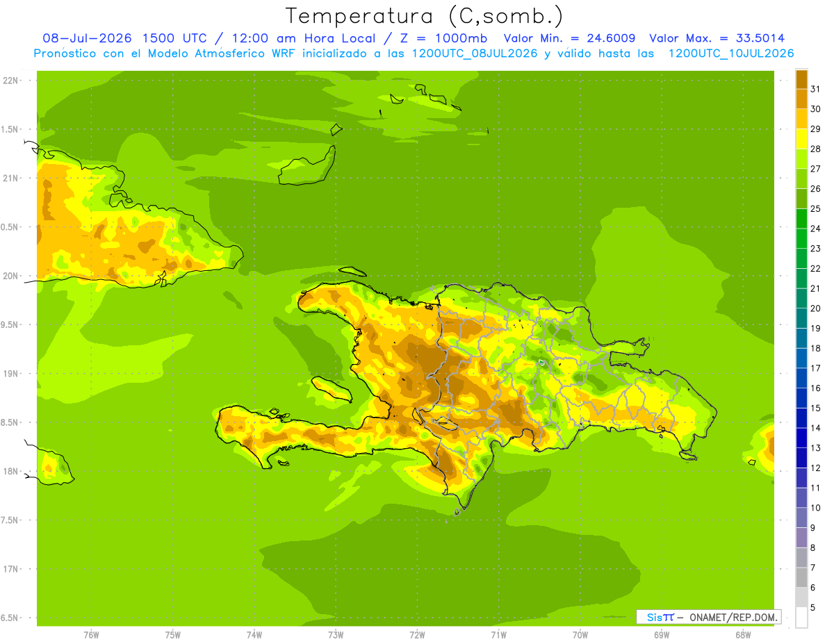
Task: Click the legend value 5
Action: (813, 608)
